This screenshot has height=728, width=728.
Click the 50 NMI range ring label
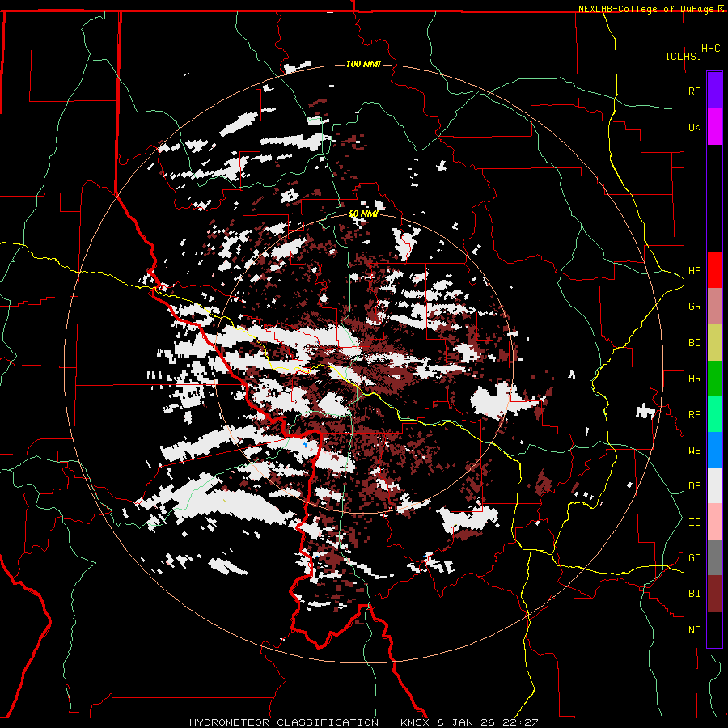(363, 214)
